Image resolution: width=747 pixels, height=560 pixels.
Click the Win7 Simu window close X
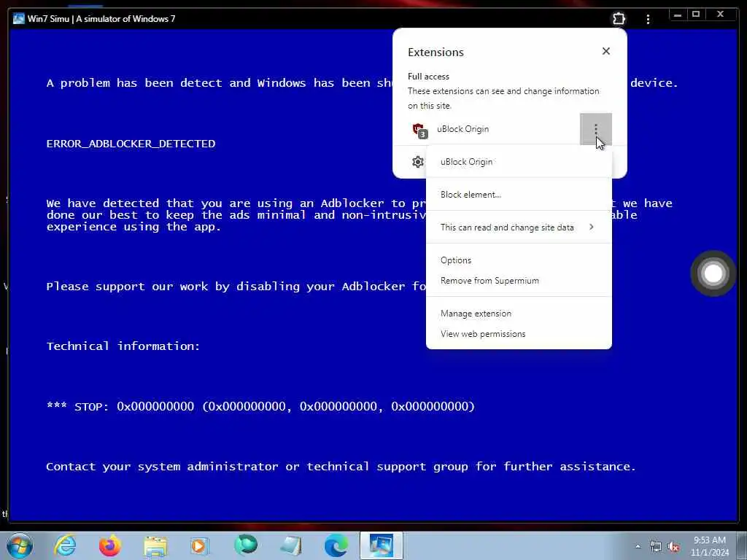pyautogui.click(x=720, y=15)
